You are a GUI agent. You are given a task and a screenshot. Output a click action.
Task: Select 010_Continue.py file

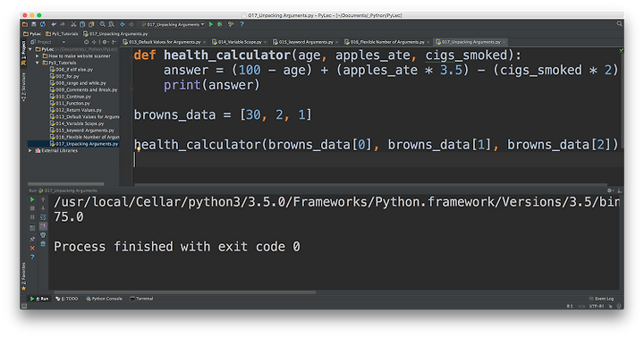[x=71, y=97]
